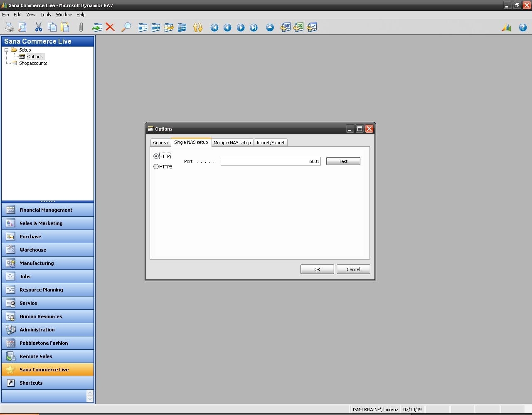Viewport: 532px width, 415px height.
Task: Go to the last record
Action: [x=254, y=27]
